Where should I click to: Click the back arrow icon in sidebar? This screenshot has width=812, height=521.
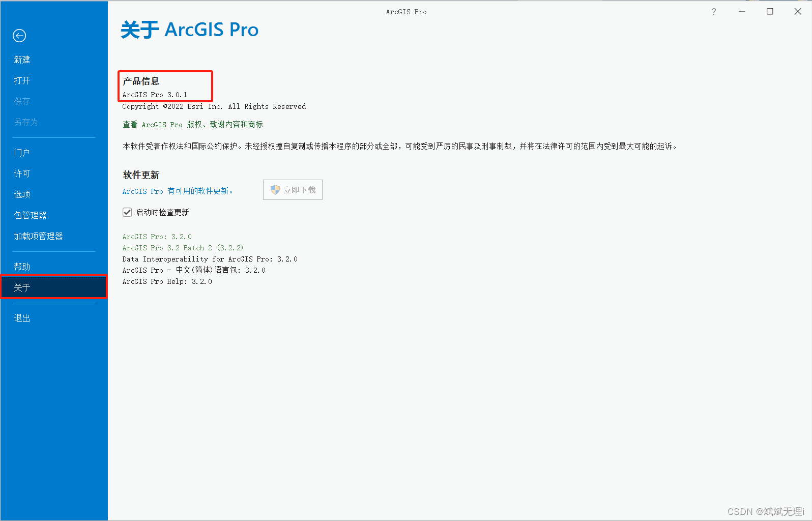19,36
